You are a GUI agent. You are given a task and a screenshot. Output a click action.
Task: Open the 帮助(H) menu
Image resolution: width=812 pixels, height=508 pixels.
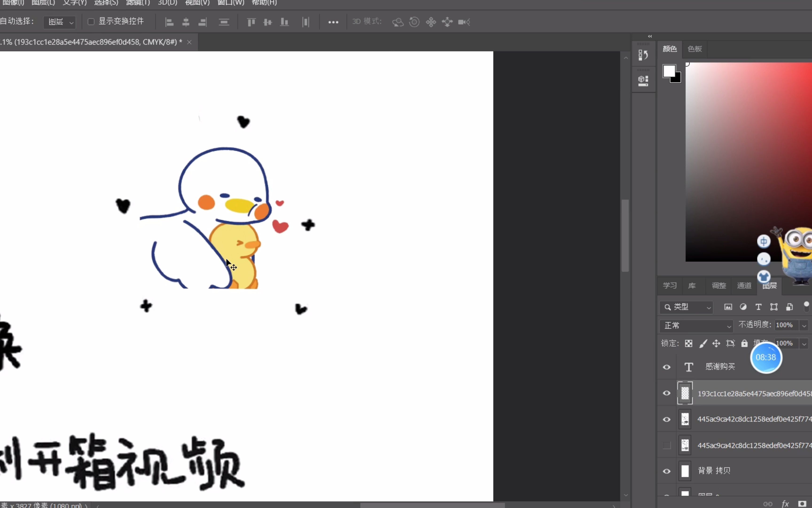click(x=264, y=3)
